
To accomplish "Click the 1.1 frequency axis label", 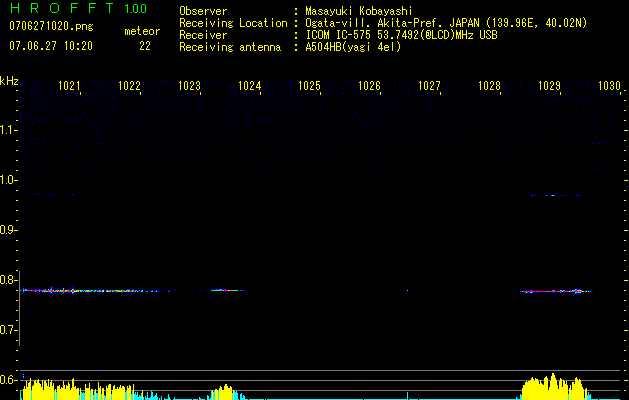I will pyautogui.click(x=9, y=130).
